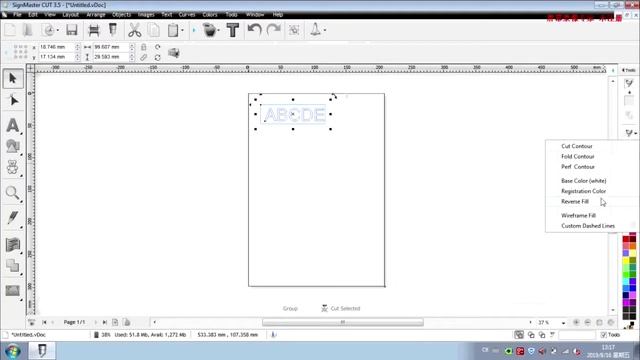Go to first page with navigation arrow
640x360 pixels.
coord(44,322)
